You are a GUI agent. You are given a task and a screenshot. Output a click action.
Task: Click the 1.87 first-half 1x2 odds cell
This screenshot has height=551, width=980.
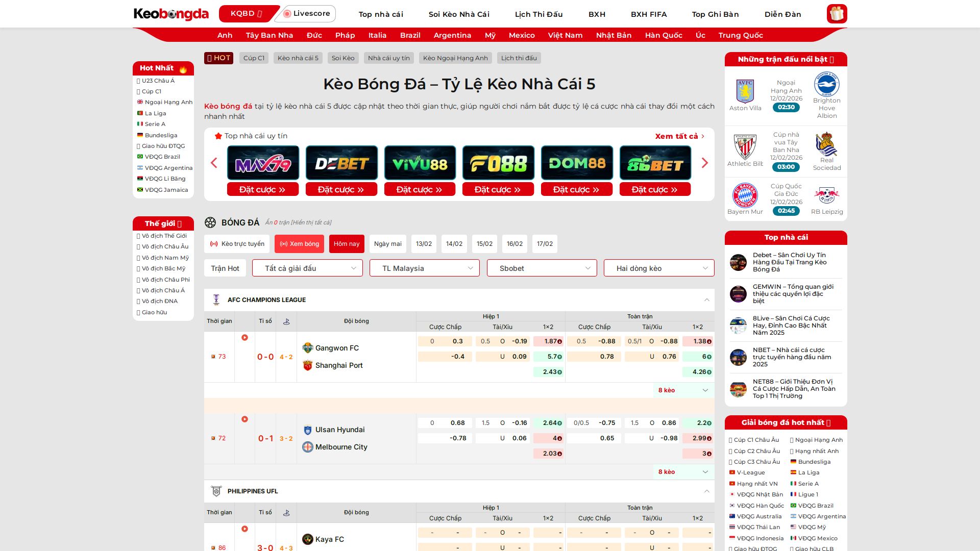(548, 341)
